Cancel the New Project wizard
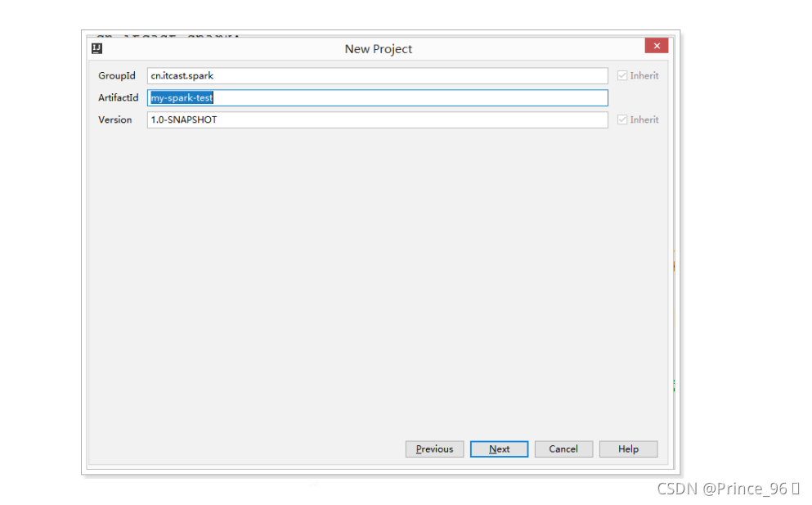 [x=563, y=449]
